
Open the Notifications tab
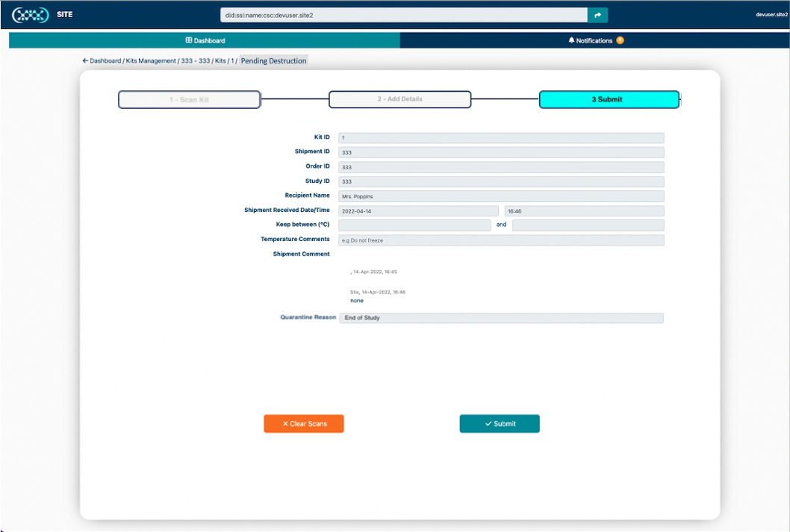(x=594, y=40)
